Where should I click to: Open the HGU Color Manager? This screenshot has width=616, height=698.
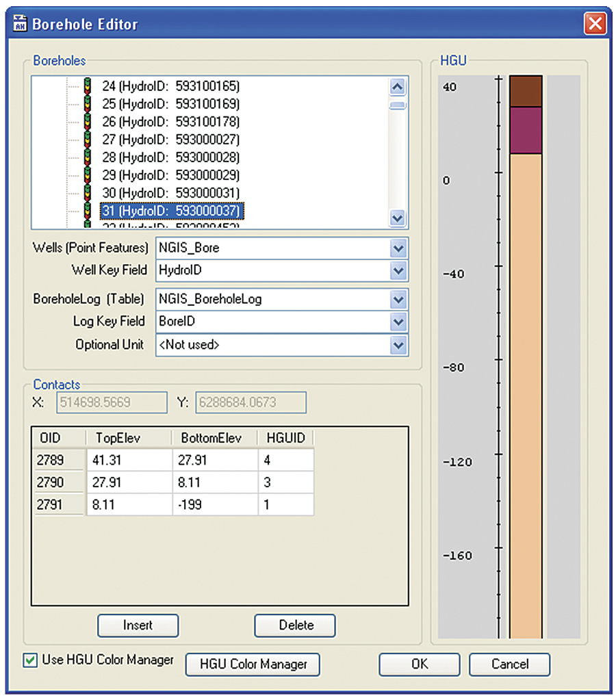click(253, 664)
